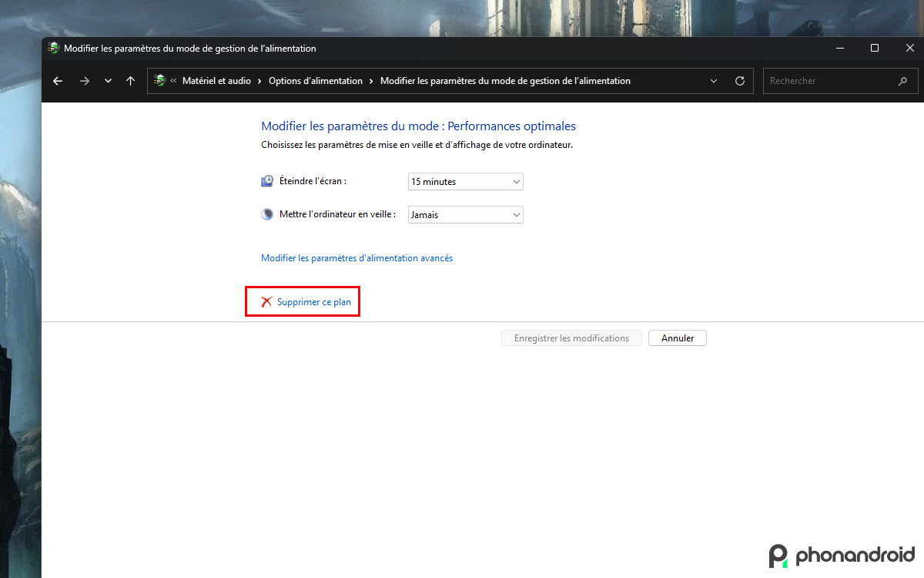Click the Back navigation arrow
924x578 pixels.
[x=58, y=80]
